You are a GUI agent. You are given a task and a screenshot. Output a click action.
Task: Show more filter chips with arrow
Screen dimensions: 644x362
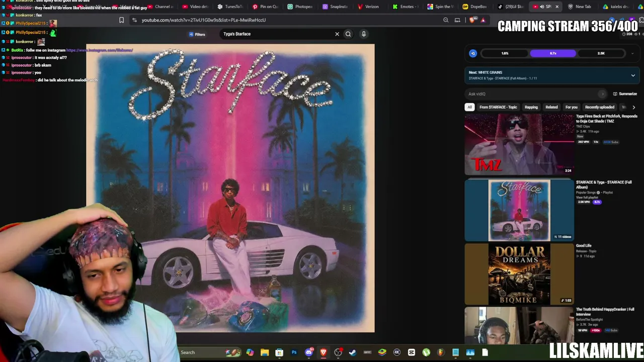click(633, 107)
